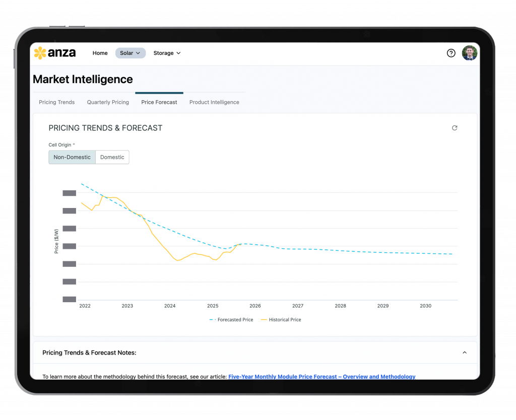Screen dimensions: 516x420
Task: Switch to the Quarterly Pricing tab
Action: tap(108, 102)
